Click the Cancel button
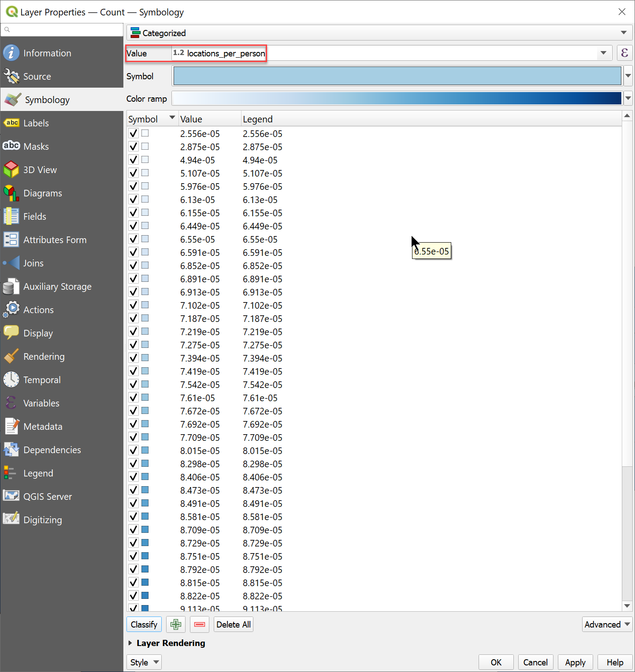The image size is (635, 672). coord(535,662)
